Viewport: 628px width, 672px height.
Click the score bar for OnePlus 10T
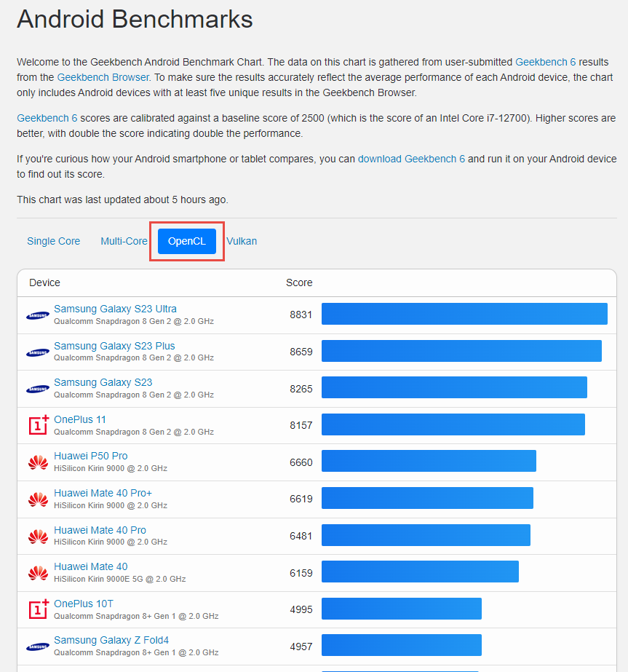(x=402, y=609)
